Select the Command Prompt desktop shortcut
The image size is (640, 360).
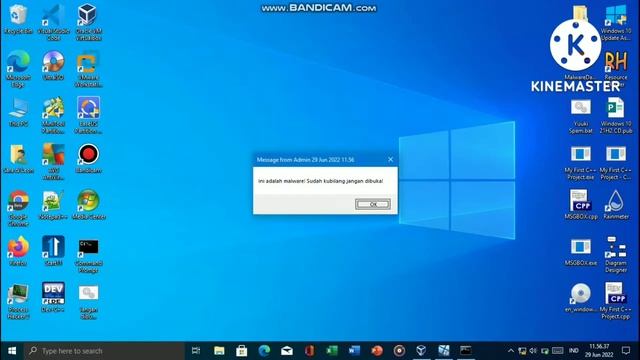coord(88,255)
